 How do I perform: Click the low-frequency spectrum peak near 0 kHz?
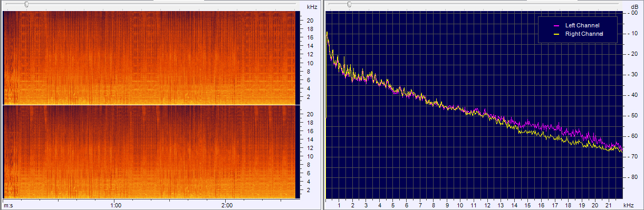[327, 33]
